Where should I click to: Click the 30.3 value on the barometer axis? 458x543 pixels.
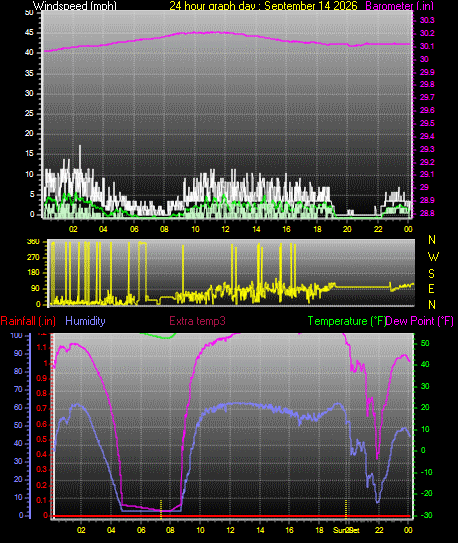(427, 20)
